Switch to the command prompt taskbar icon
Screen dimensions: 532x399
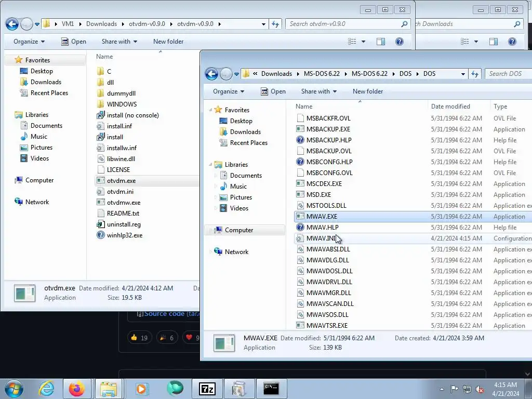(271, 389)
